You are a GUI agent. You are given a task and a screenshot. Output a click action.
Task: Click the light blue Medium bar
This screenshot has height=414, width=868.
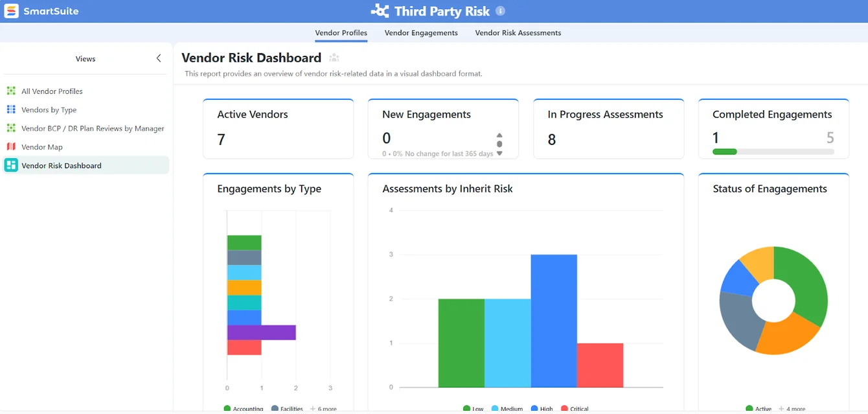tap(508, 343)
